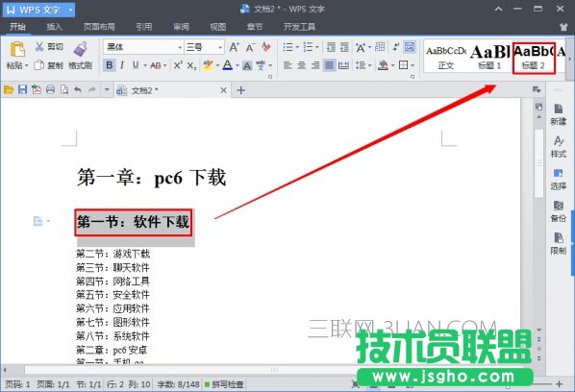Clear formatting with the eraser icon
Screen dimensions: 575x392
click(x=266, y=47)
